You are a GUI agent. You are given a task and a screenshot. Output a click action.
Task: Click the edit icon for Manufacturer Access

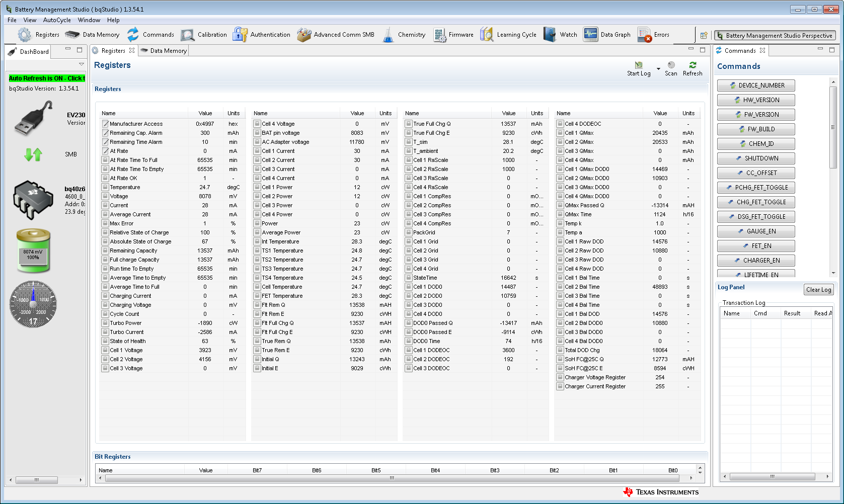click(x=105, y=124)
